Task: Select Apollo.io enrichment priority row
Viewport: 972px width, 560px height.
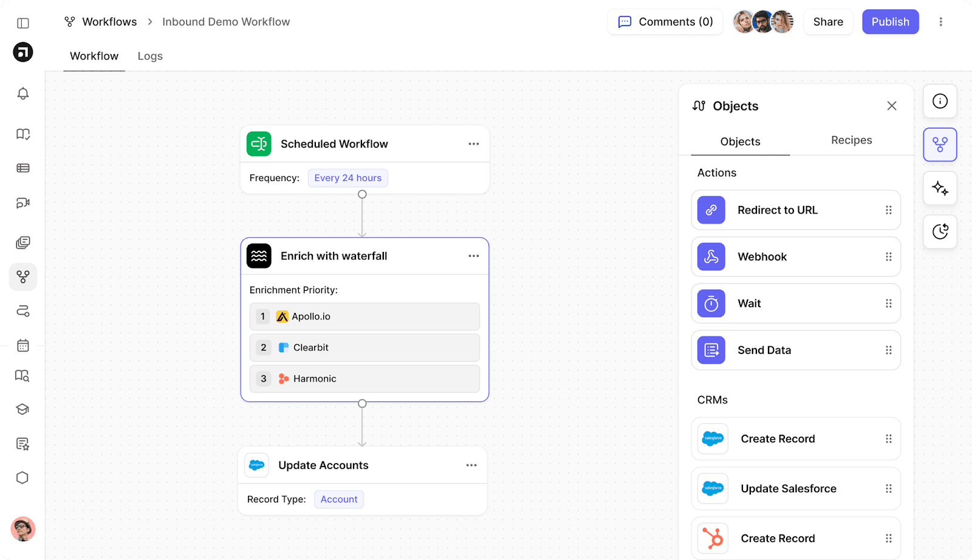Action: 364,316
